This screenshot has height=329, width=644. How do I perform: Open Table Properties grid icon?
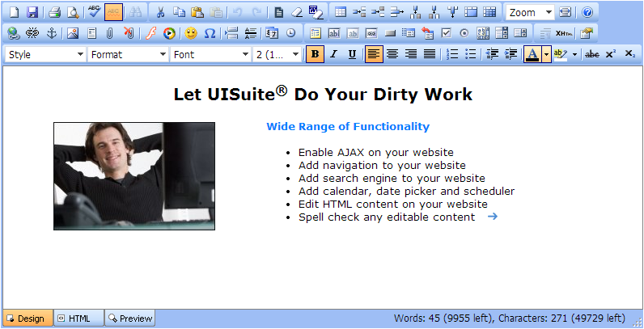[x=489, y=12]
